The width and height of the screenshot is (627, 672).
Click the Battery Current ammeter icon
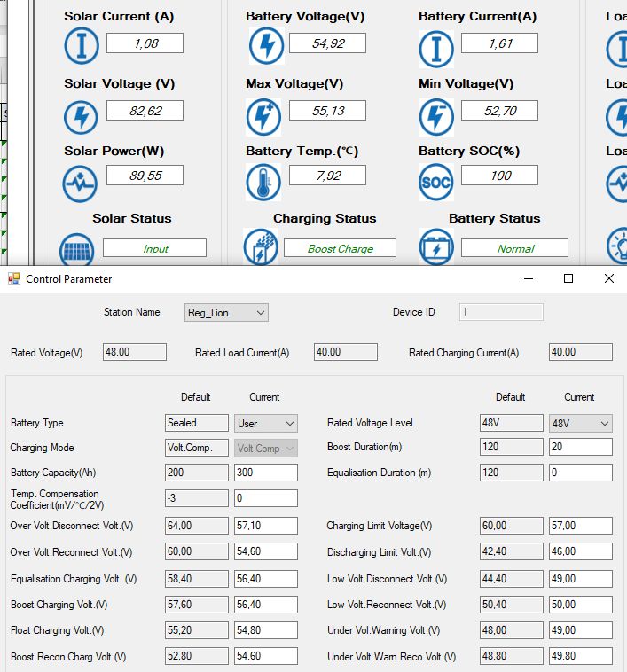pyautogui.click(x=435, y=46)
